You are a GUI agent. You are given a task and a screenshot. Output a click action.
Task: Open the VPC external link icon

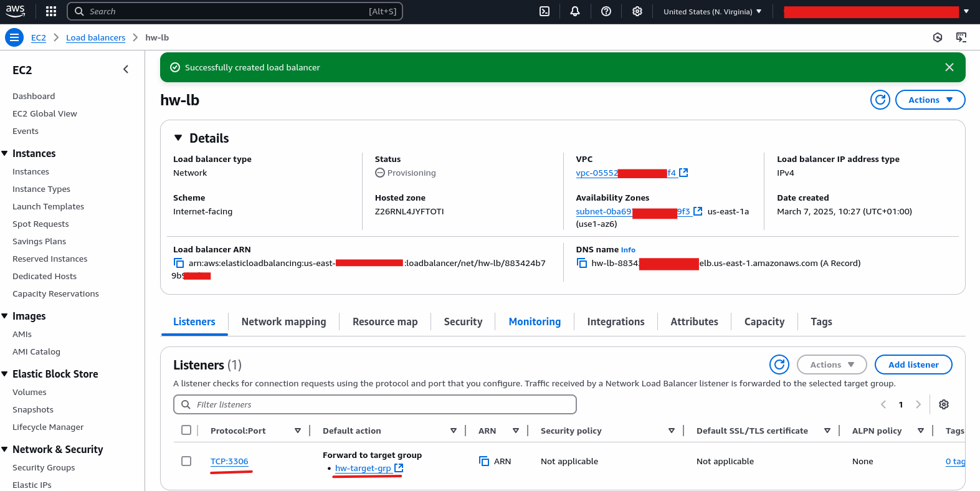683,173
